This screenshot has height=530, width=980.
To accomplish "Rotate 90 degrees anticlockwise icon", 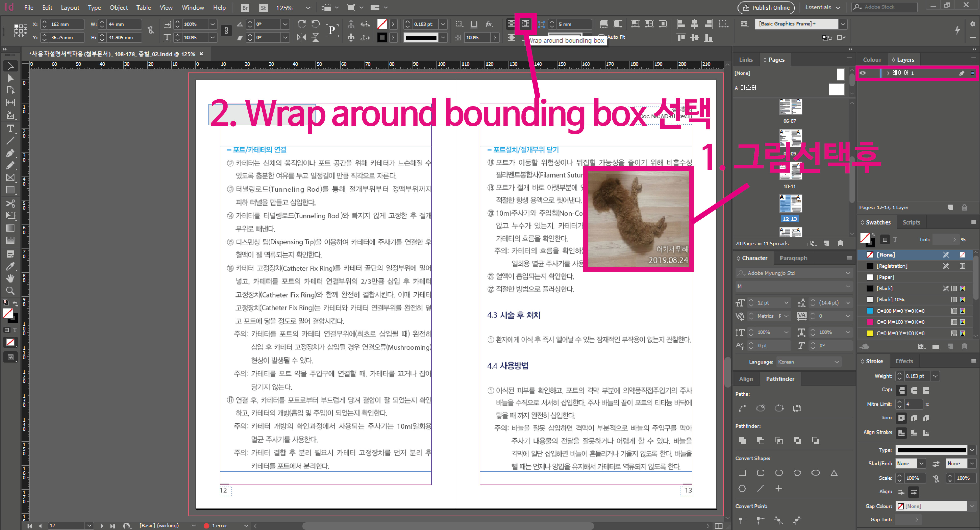I will (315, 24).
